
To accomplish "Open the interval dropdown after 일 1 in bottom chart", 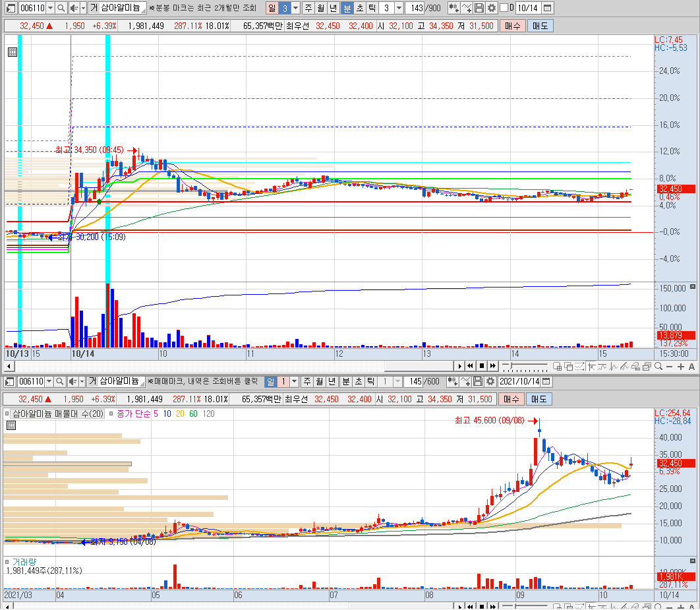I will (294, 382).
